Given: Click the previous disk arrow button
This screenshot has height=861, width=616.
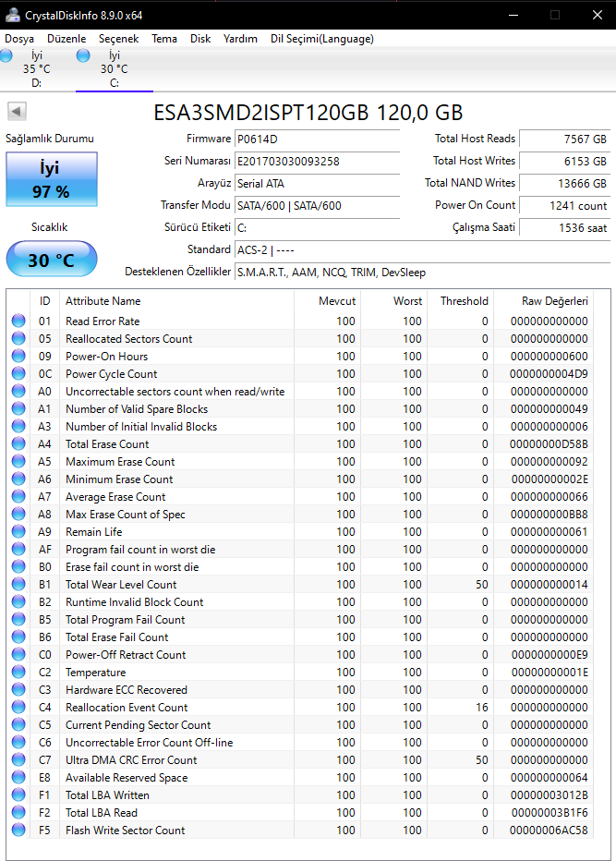Looking at the screenshot, I should tap(17, 112).
